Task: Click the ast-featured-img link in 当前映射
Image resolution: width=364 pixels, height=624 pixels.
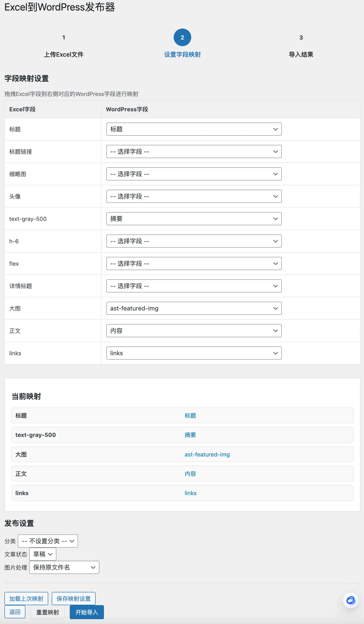Action: coord(207,454)
